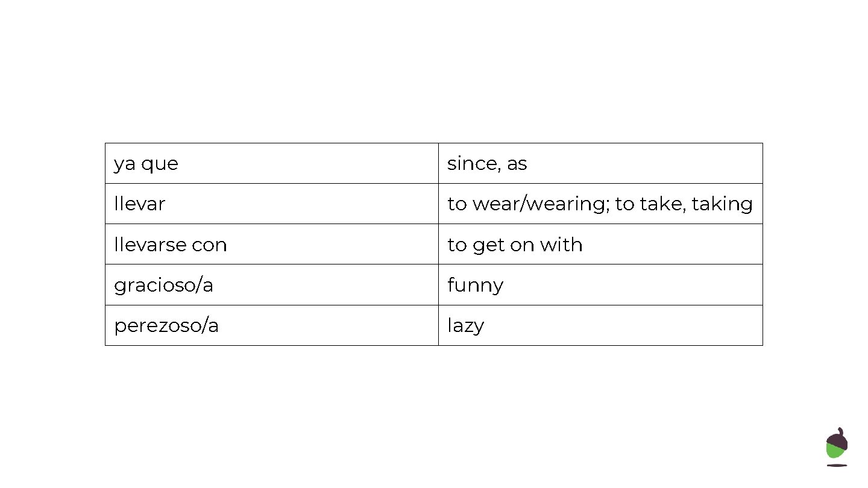Click the word 'ya' in the first row

tap(125, 164)
